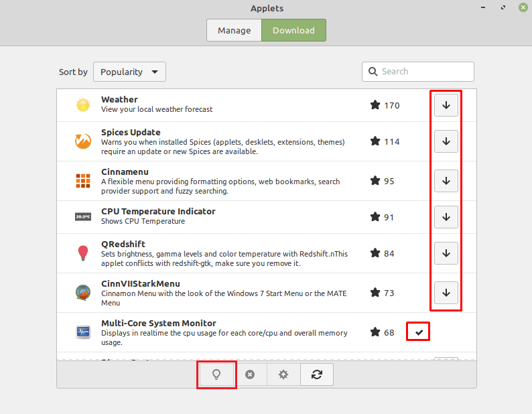Open the gear settings button in bottom toolbar

coord(283,374)
